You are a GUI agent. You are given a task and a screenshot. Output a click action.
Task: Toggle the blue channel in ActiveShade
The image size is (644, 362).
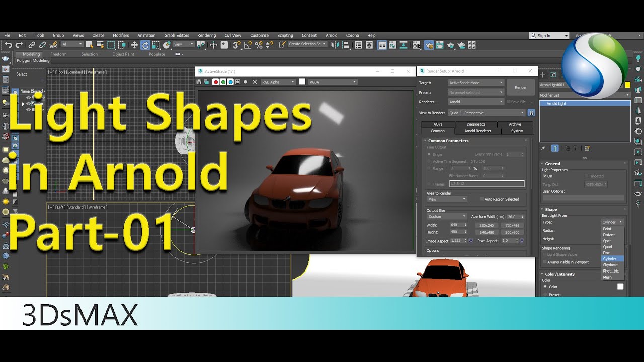coord(230,82)
